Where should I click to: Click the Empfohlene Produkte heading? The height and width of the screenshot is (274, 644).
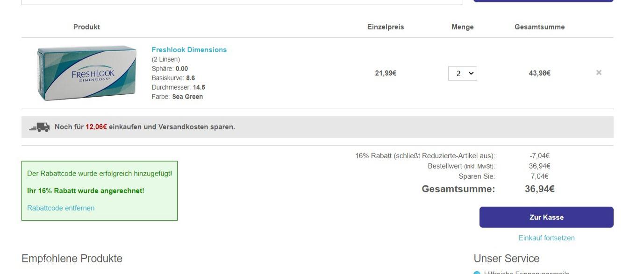[x=72, y=259]
